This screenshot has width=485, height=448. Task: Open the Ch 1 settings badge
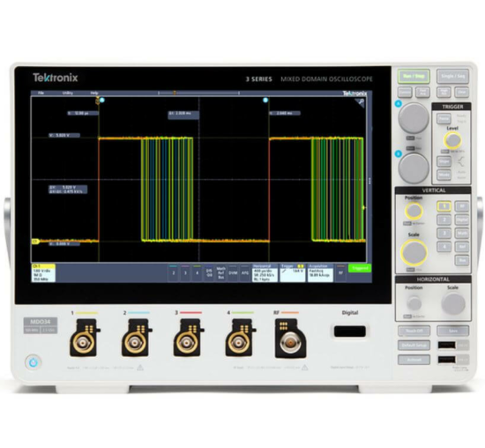tap(43, 273)
